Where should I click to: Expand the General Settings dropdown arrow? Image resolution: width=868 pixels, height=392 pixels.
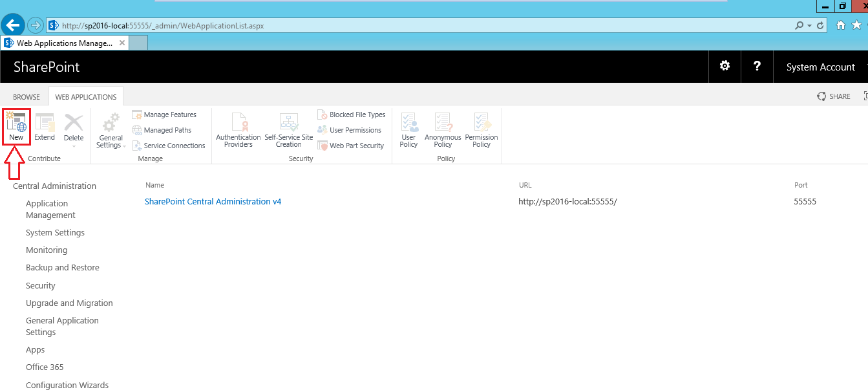click(124, 146)
